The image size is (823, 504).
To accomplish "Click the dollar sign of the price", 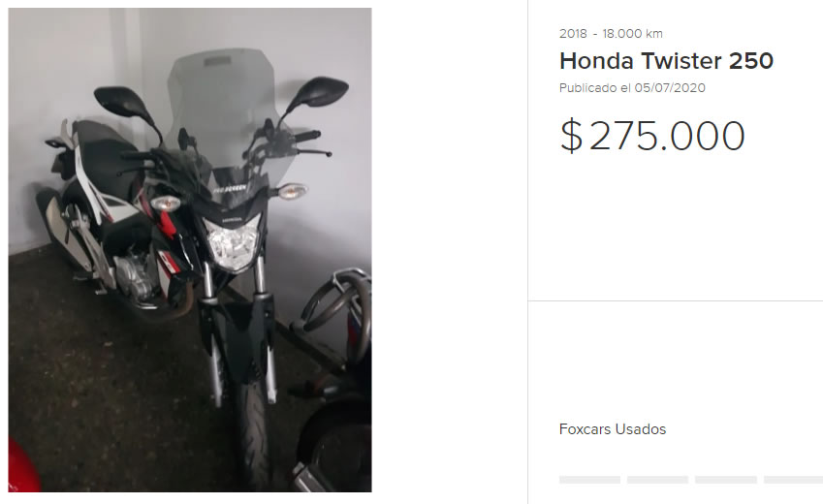I will pos(571,136).
